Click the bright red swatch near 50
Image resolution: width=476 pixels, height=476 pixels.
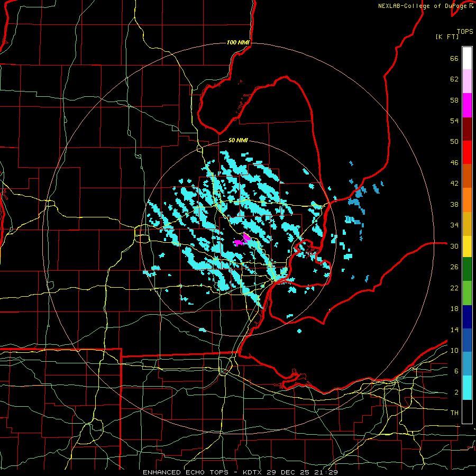click(x=467, y=152)
